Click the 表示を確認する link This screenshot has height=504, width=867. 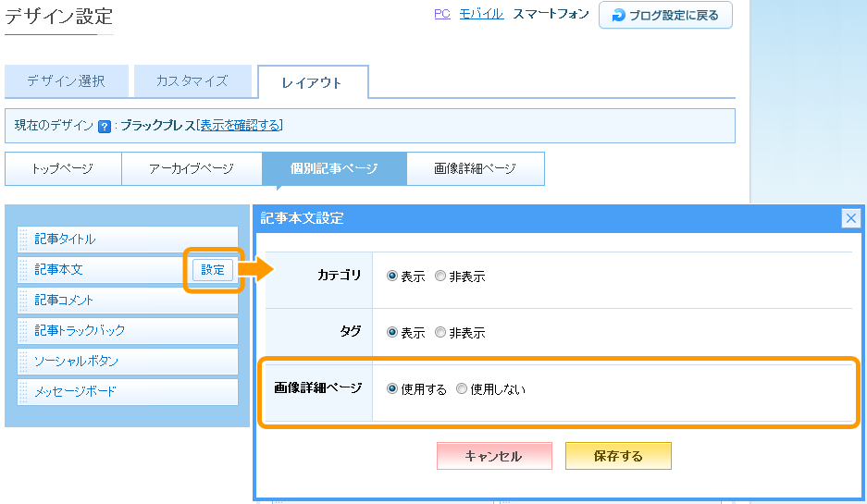(x=240, y=126)
